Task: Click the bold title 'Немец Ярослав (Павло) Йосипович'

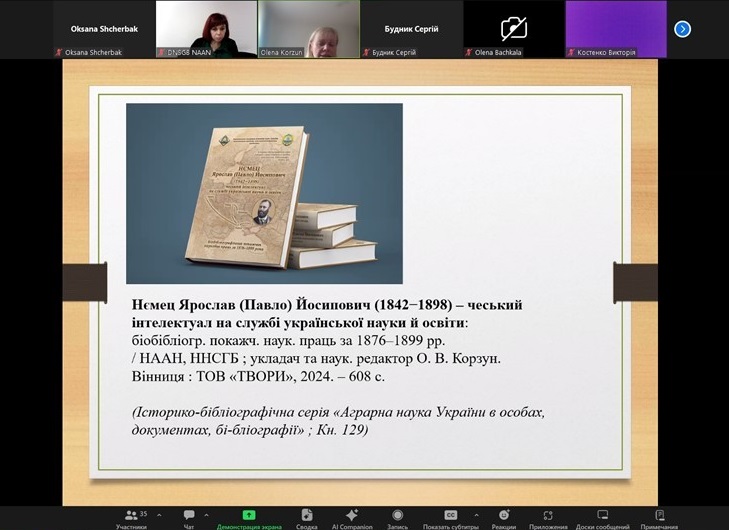Action: [x=252, y=305]
